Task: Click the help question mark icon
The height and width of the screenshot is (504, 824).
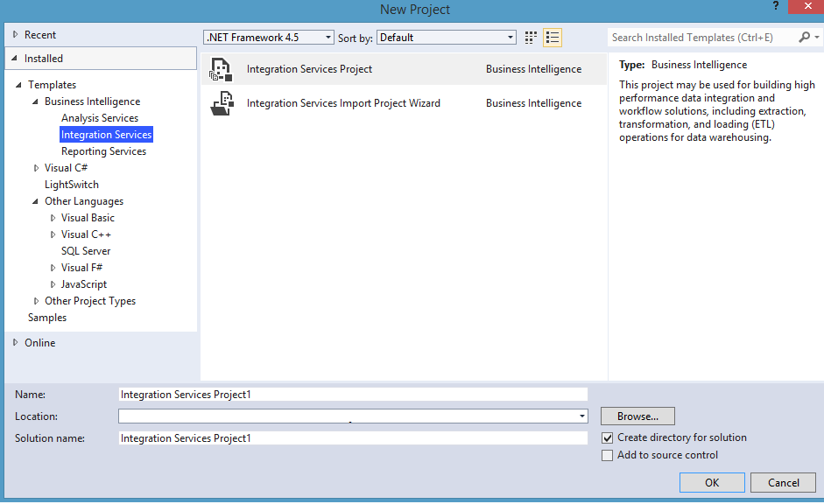Action: (x=775, y=7)
